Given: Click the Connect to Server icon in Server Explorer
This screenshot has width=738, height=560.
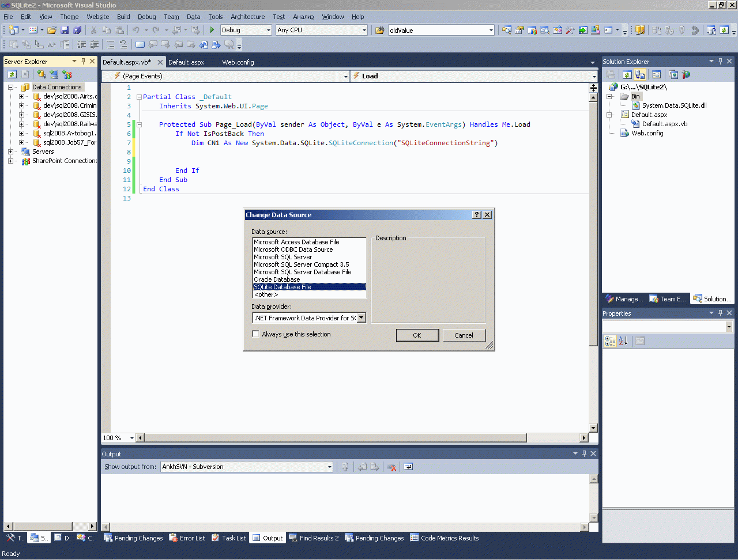Looking at the screenshot, I should click(54, 74).
